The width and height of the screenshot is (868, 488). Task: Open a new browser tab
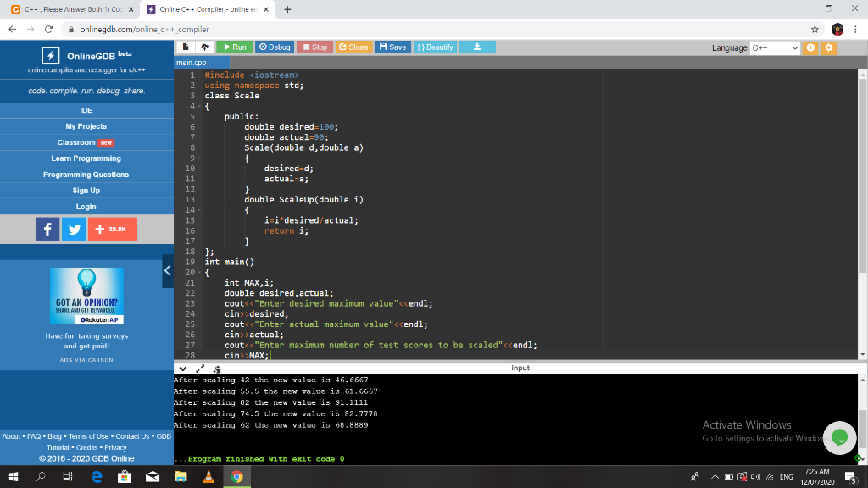coord(287,9)
